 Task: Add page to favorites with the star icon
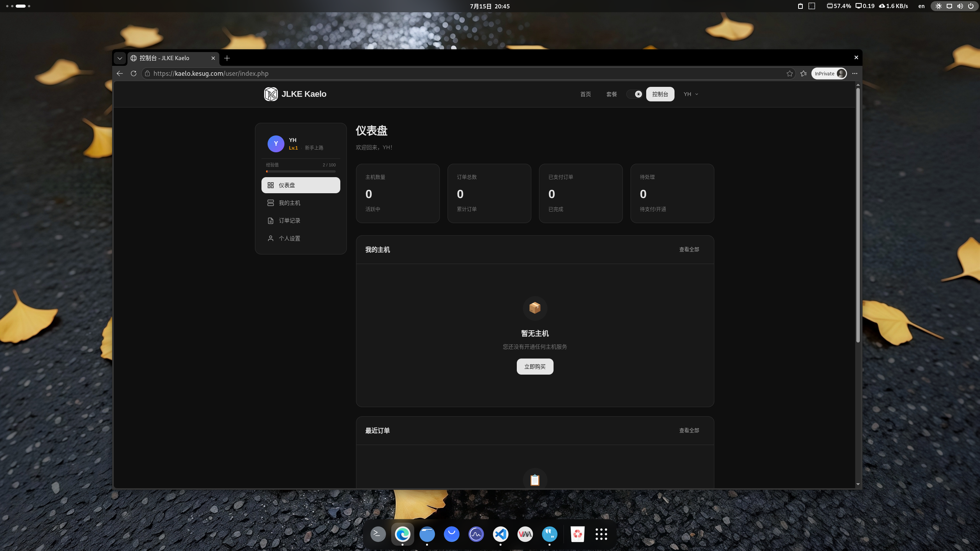(789, 73)
